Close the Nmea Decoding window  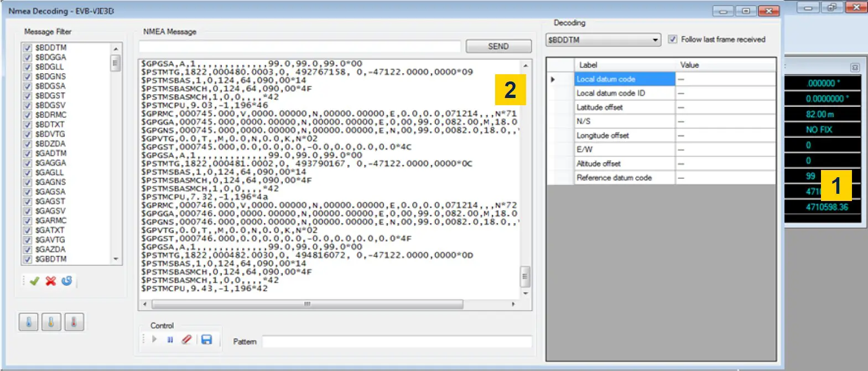pos(768,11)
